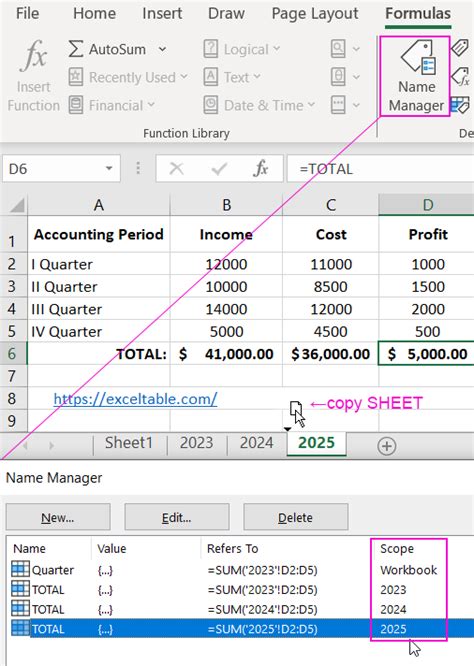Expand the Financial functions dropdown
Viewport: 474px width, 666px height.
[111, 105]
